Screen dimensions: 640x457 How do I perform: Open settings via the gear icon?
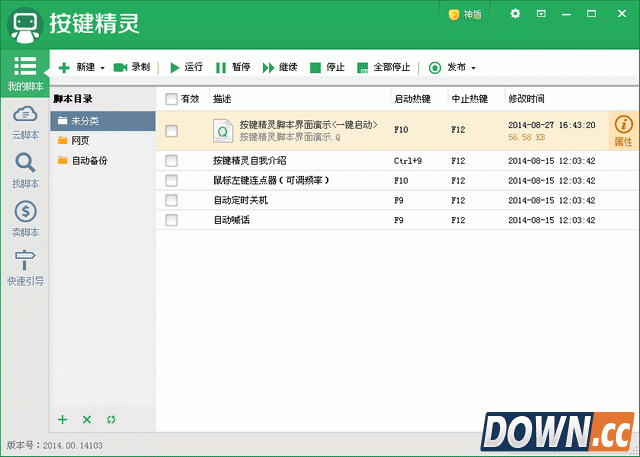(515, 14)
